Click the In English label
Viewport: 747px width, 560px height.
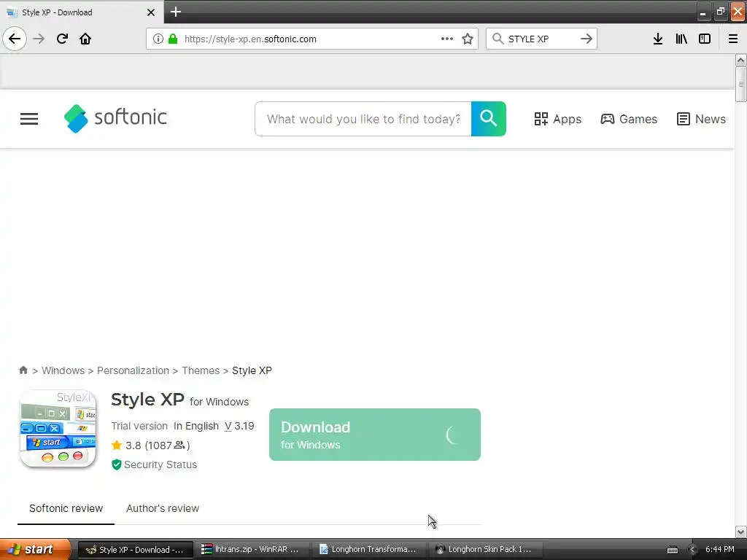196,426
